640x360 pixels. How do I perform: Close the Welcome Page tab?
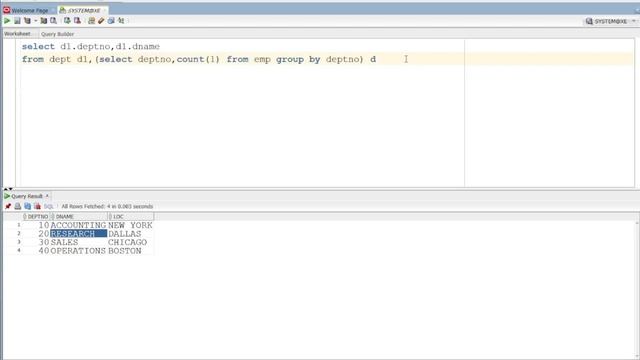tap(52, 10)
